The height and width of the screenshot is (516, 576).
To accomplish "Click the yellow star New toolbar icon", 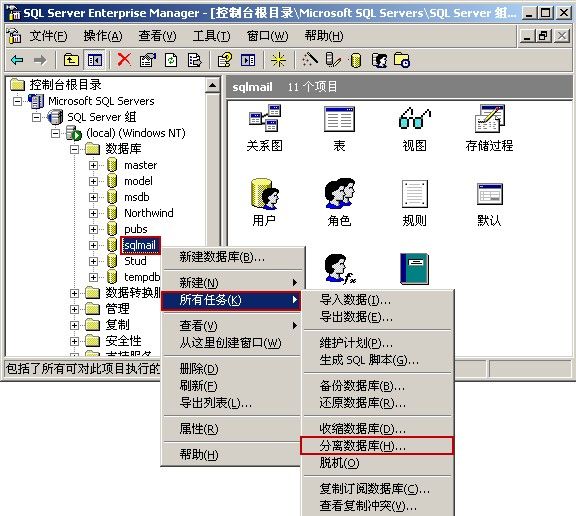I will point(278,60).
